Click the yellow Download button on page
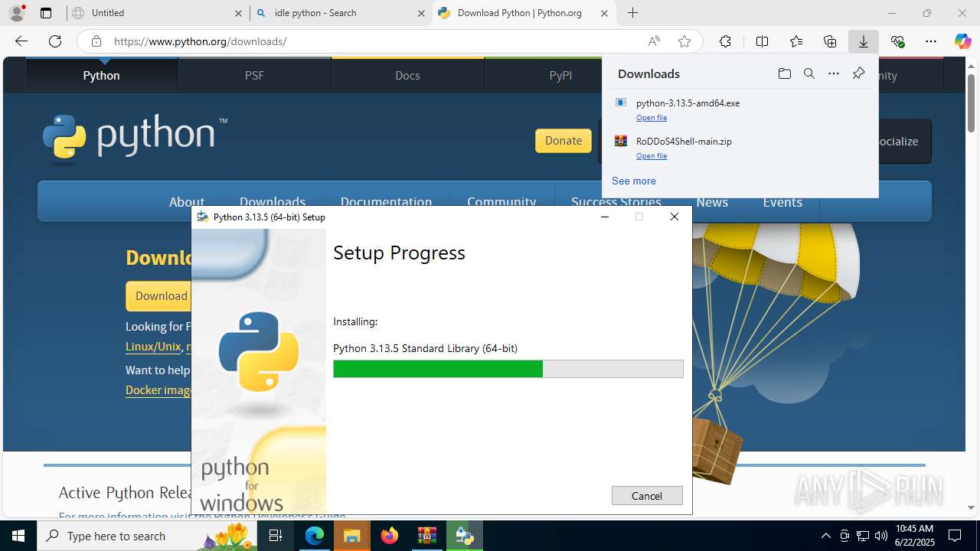The image size is (980, 551). [x=158, y=295]
